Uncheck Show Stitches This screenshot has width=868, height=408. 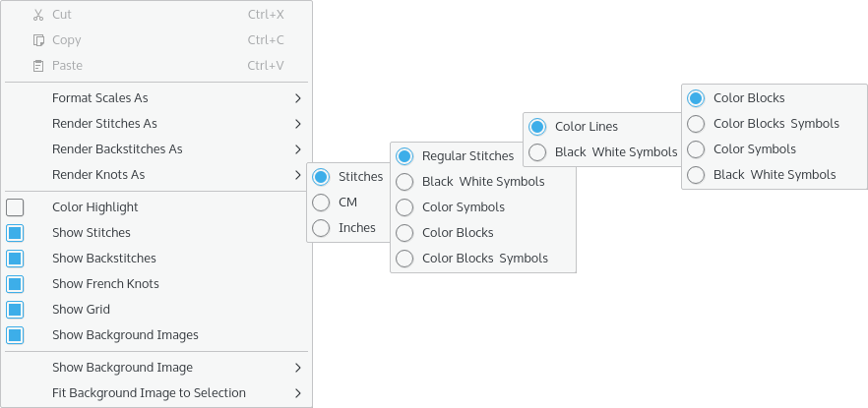coord(15,233)
